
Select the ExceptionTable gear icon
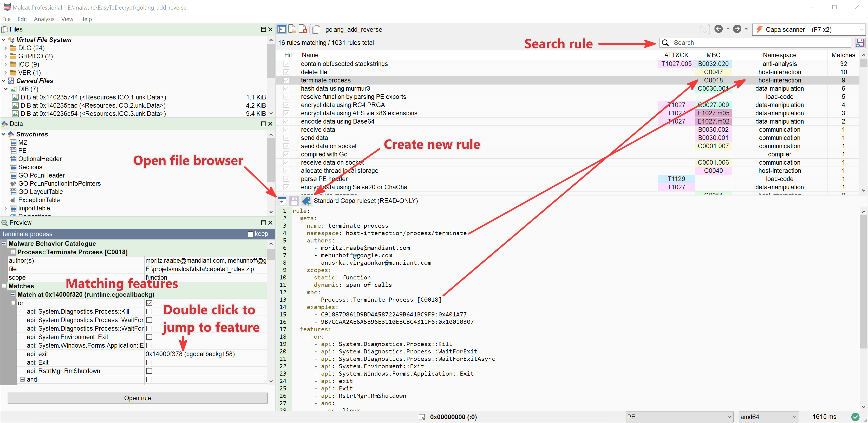pos(13,200)
